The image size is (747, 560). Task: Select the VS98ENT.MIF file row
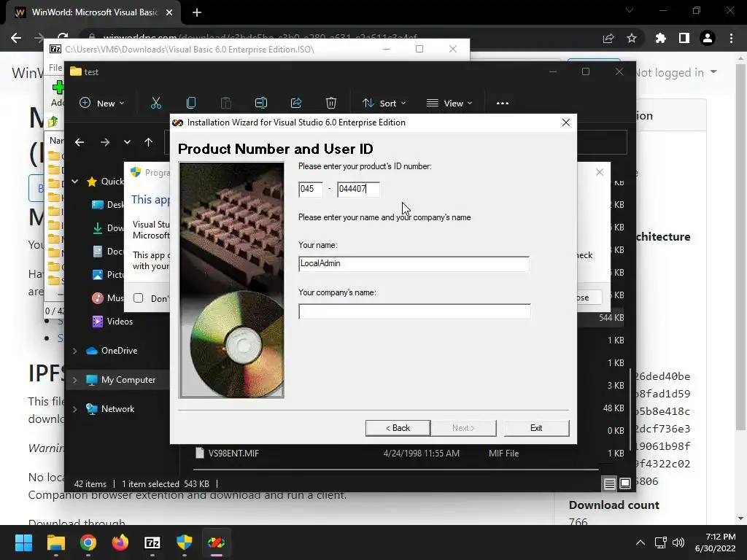[395, 454]
